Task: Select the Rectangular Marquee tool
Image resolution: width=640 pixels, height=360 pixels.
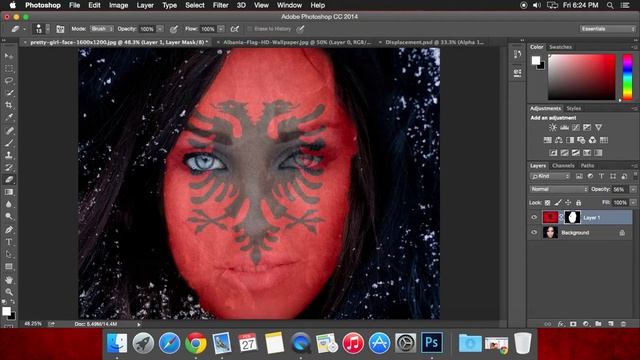Action: (9, 69)
